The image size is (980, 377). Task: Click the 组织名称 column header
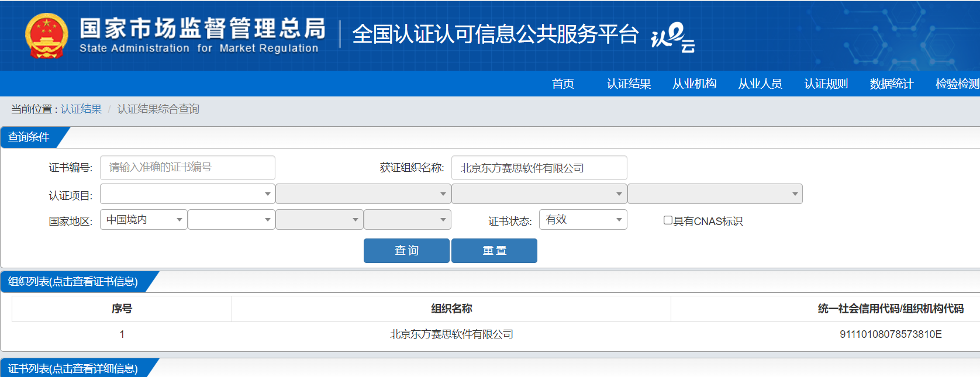coord(451,309)
